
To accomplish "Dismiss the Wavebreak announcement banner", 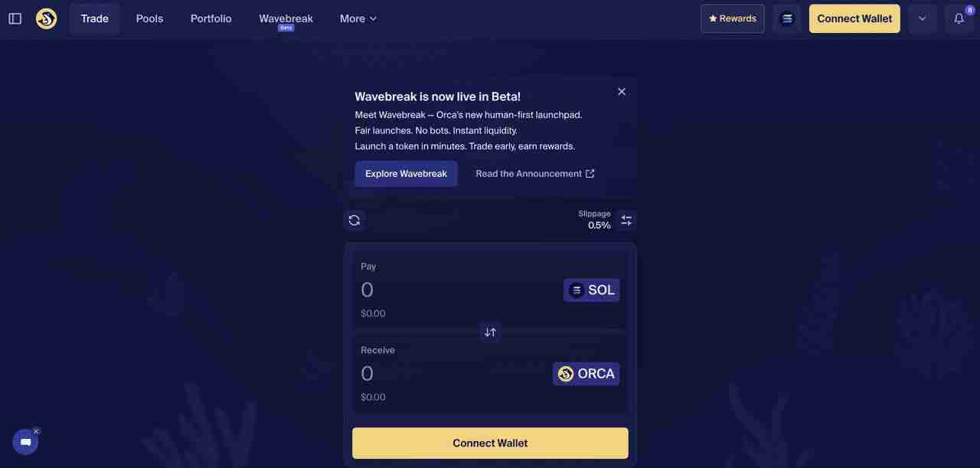I will point(622,92).
